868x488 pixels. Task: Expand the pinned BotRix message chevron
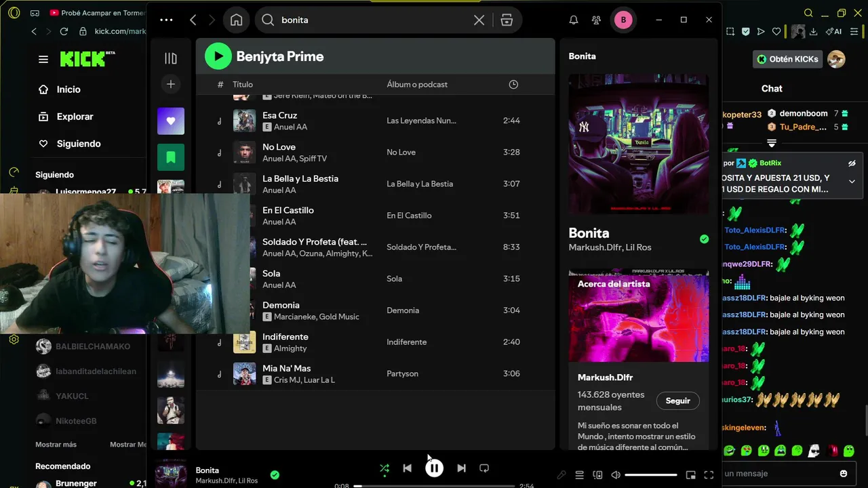[852, 181]
